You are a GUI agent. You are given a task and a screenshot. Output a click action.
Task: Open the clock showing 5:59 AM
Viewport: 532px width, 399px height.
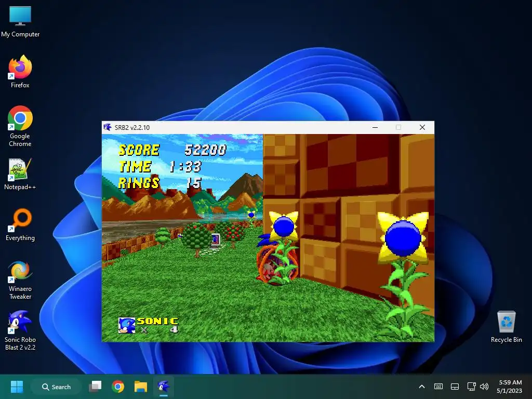[x=509, y=387]
